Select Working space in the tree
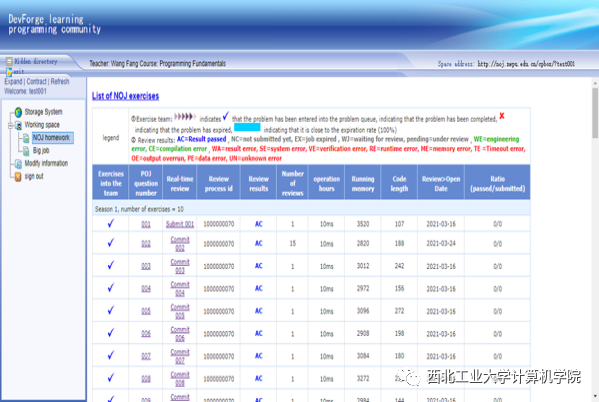The width and height of the screenshot is (599, 402). (42, 125)
